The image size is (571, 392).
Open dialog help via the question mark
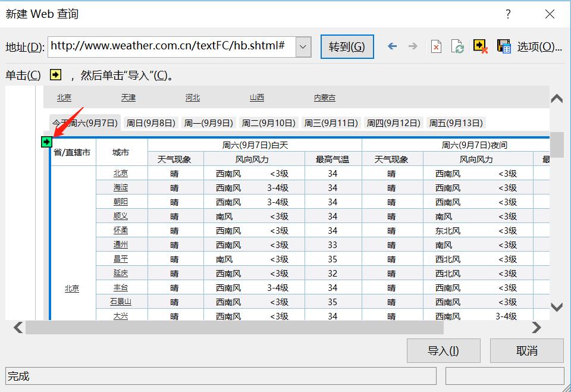(507, 15)
